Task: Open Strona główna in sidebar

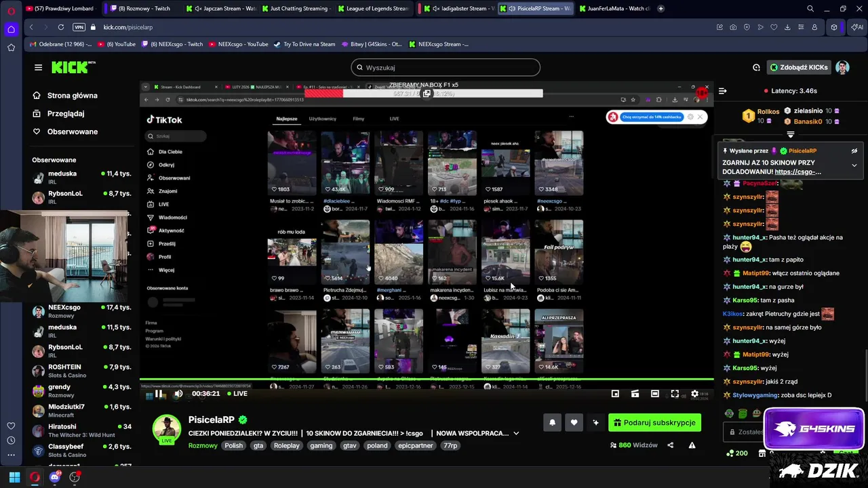Action: point(72,96)
